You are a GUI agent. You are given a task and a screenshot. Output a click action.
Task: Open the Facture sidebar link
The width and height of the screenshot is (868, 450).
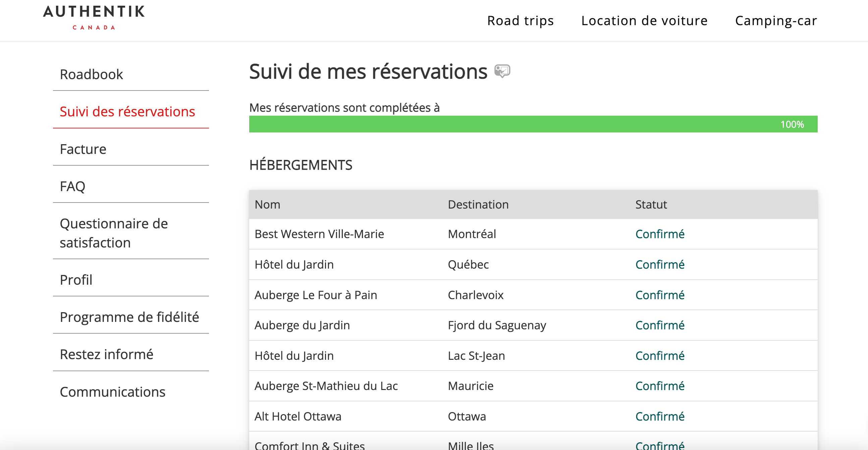131,149
